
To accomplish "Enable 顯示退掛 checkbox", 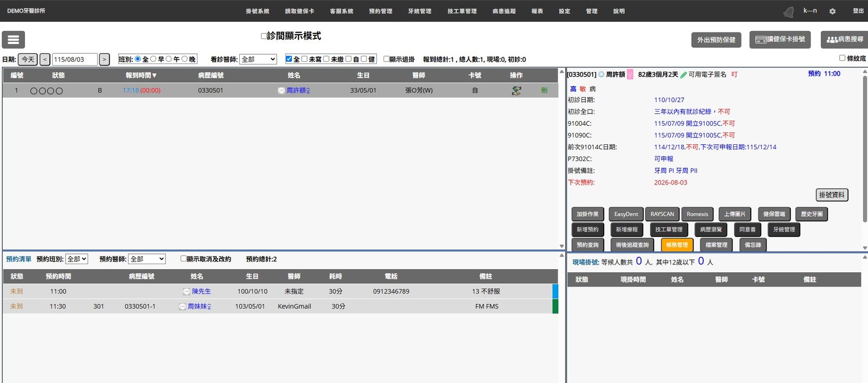I will (x=386, y=59).
